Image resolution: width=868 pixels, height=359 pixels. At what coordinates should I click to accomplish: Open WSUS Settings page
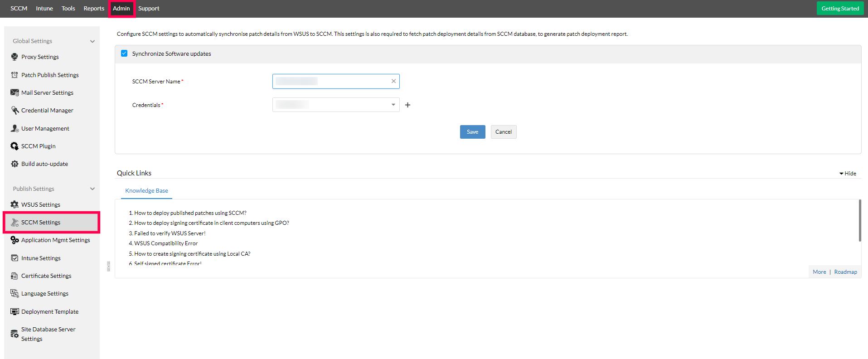(41, 204)
